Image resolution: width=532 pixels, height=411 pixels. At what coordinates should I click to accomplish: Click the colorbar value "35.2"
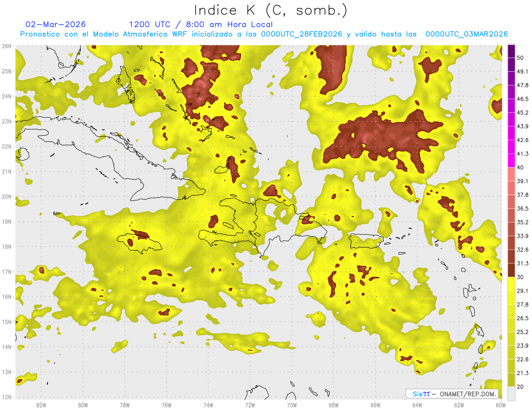(522, 222)
